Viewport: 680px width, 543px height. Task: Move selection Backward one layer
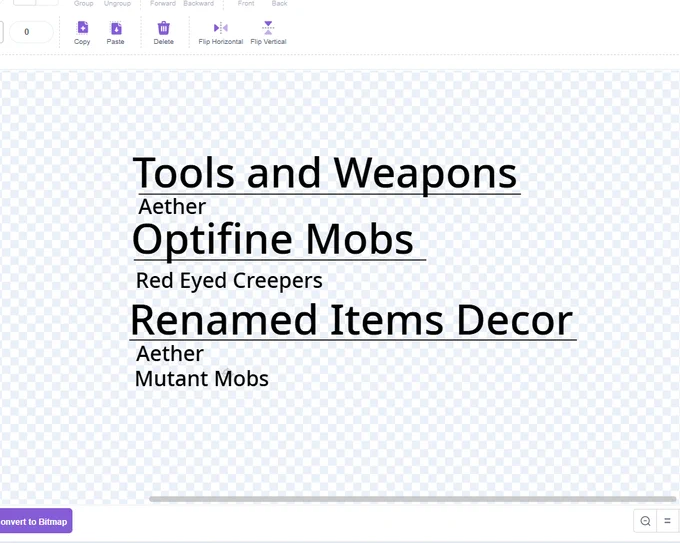(199, 3)
